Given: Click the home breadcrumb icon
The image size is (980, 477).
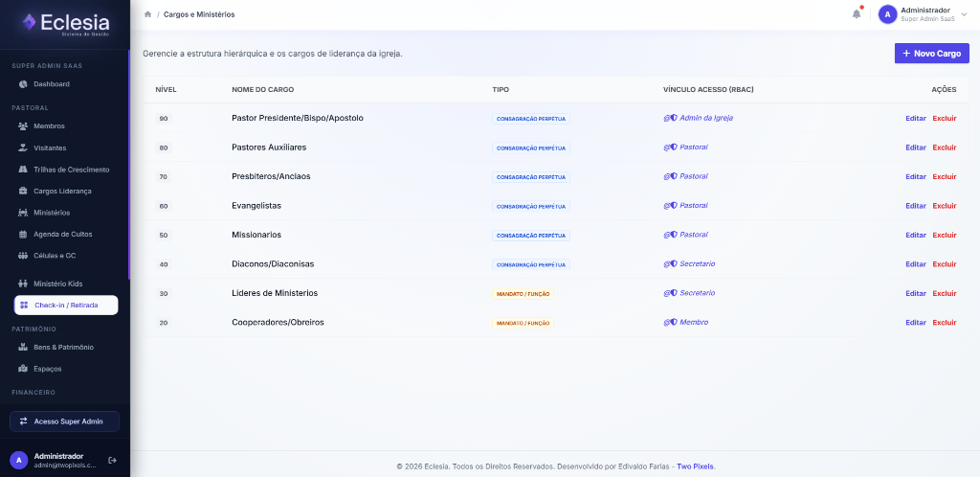Looking at the screenshot, I should pyautogui.click(x=147, y=14).
